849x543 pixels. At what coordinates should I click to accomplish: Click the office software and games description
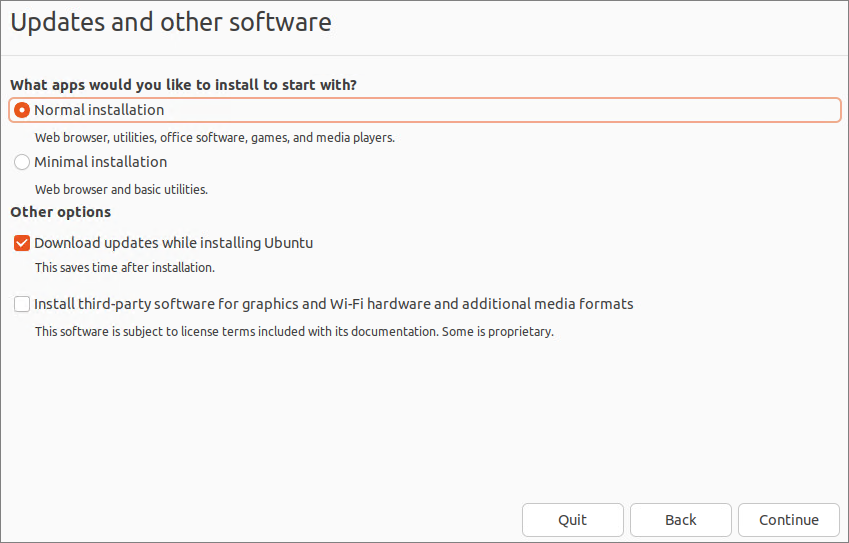[x=215, y=138]
